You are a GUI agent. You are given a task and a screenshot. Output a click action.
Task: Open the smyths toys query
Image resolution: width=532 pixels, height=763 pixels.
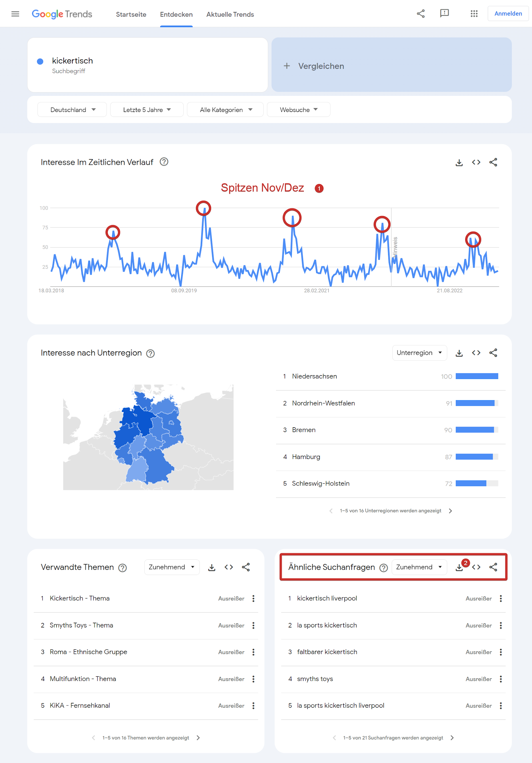315,678
